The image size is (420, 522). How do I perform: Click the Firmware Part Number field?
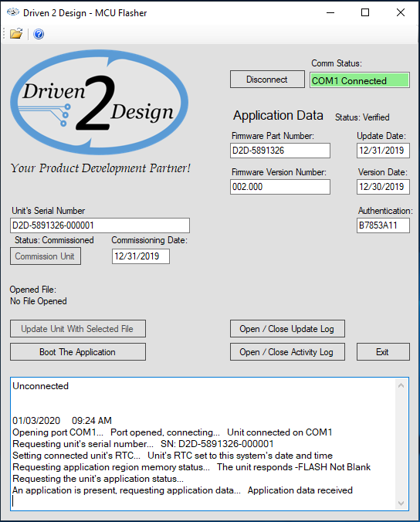[280, 151]
